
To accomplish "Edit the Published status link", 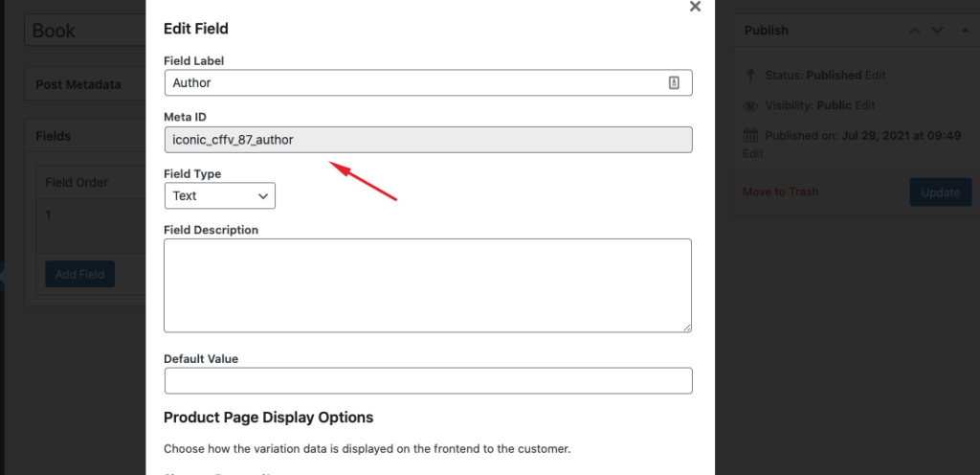I will point(875,75).
